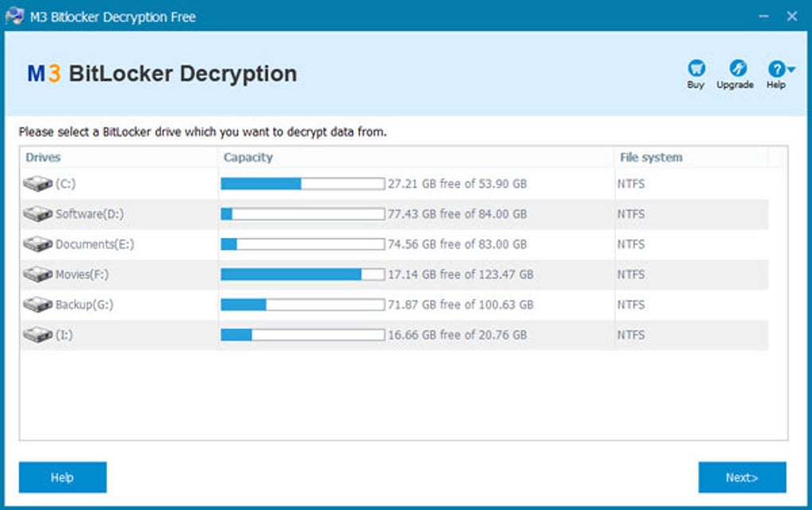Click NTFS in the Movies(F:) row

pyautogui.click(x=630, y=274)
